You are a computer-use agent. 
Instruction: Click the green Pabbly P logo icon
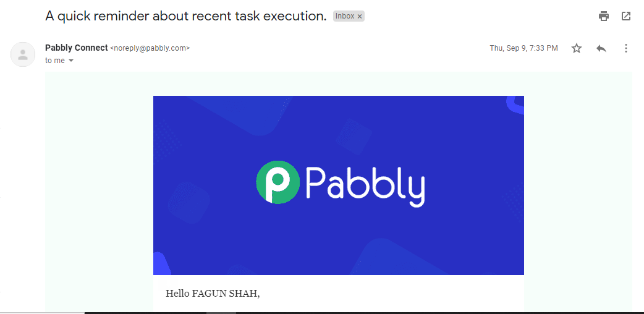pyautogui.click(x=278, y=182)
